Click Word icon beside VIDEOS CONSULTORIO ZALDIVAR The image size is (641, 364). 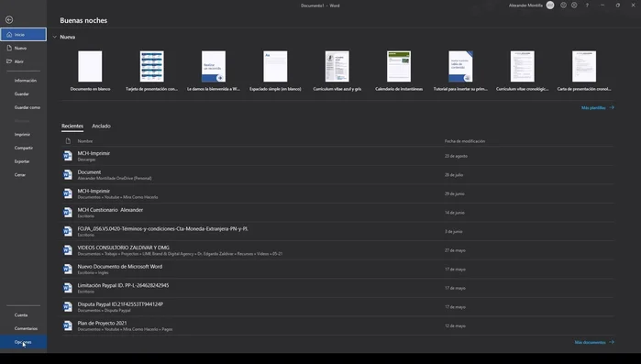point(68,250)
